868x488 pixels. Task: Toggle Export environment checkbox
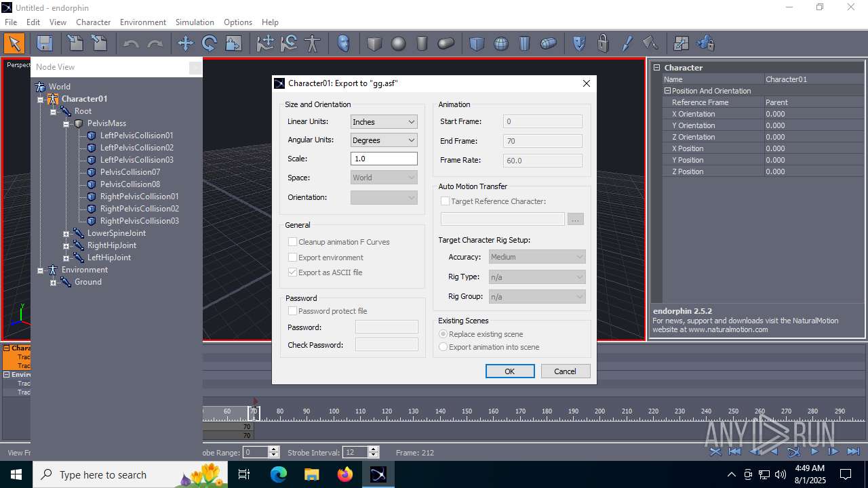point(292,258)
